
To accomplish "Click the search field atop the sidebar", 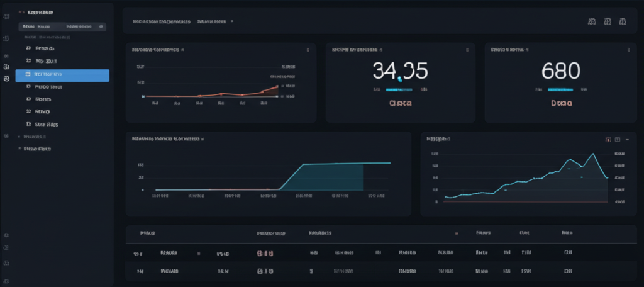I will 62,27.
